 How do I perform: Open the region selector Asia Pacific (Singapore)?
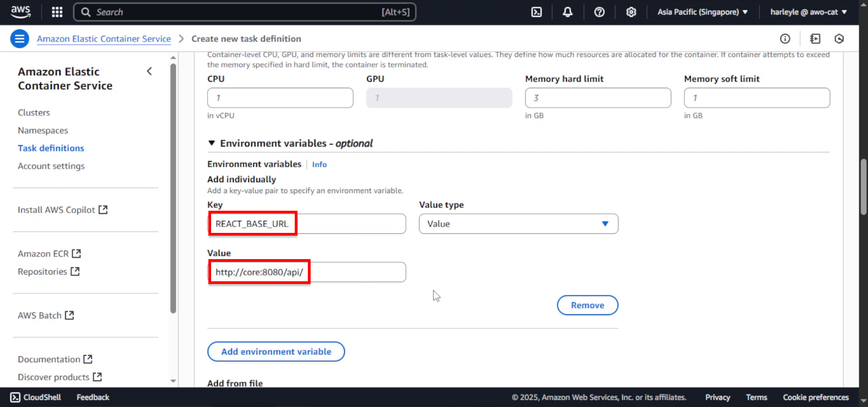pyautogui.click(x=702, y=12)
